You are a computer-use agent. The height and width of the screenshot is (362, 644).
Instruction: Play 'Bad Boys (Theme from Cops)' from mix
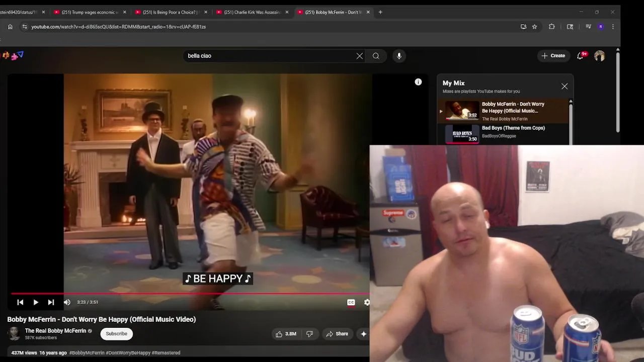click(504, 133)
